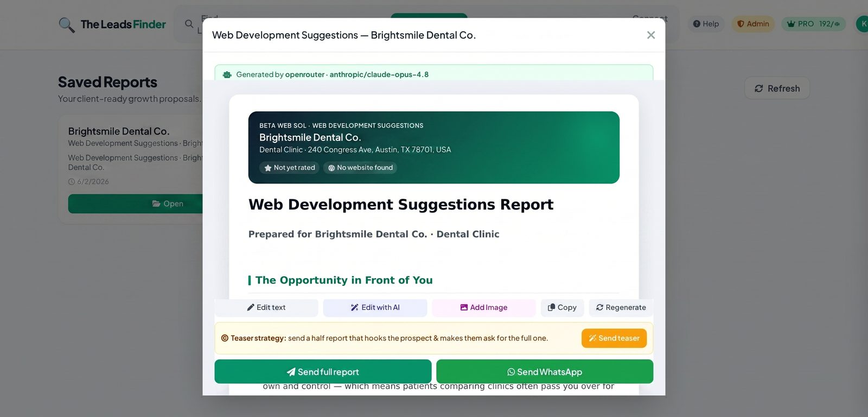Click the No website found badge
868x417 pixels.
coord(360,168)
